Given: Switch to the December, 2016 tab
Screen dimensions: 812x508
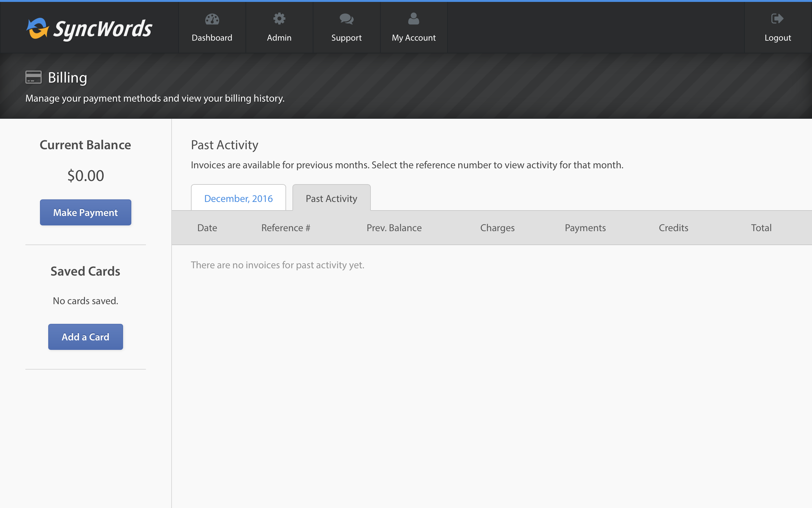Looking at the screenshot, I should pyautogui.click(x=239, y=198).
